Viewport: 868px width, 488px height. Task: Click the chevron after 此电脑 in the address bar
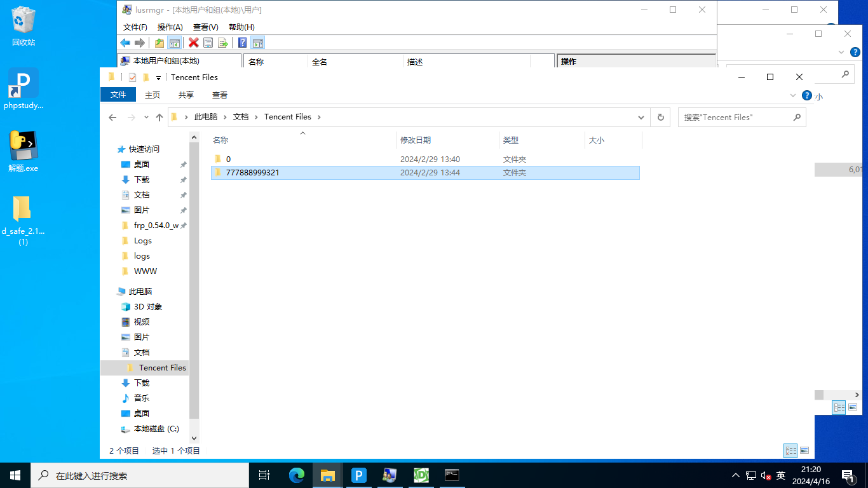225,118
